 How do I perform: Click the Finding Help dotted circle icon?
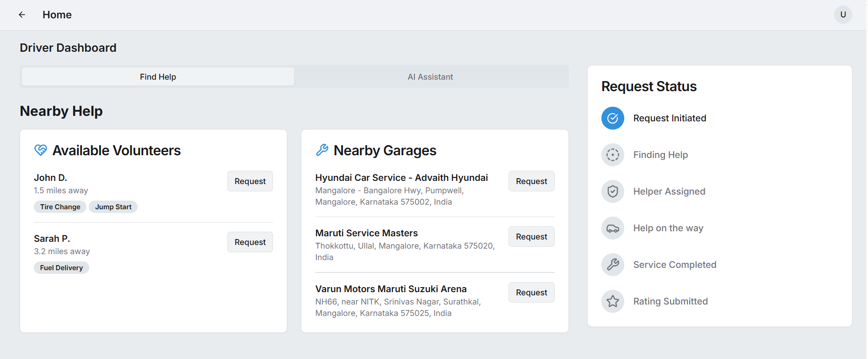[x=612, y=155]
